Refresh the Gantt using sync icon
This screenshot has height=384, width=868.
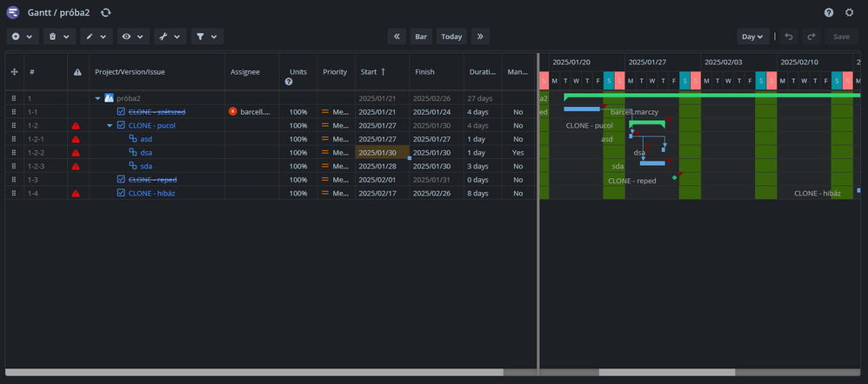tap(106, 13)
